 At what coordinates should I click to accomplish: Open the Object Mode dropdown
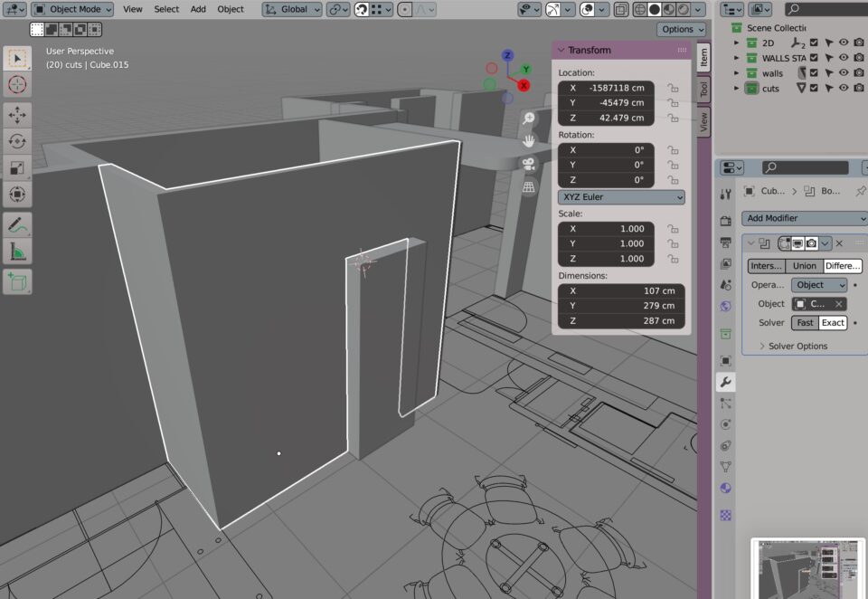(72, 9)
